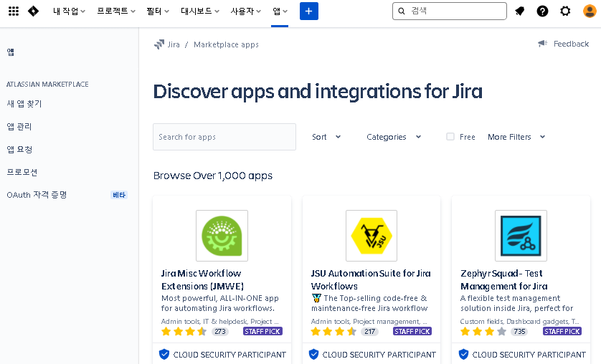Click the ATLASSIAN MARKETPLACE sidebar heading

(47, 85)
